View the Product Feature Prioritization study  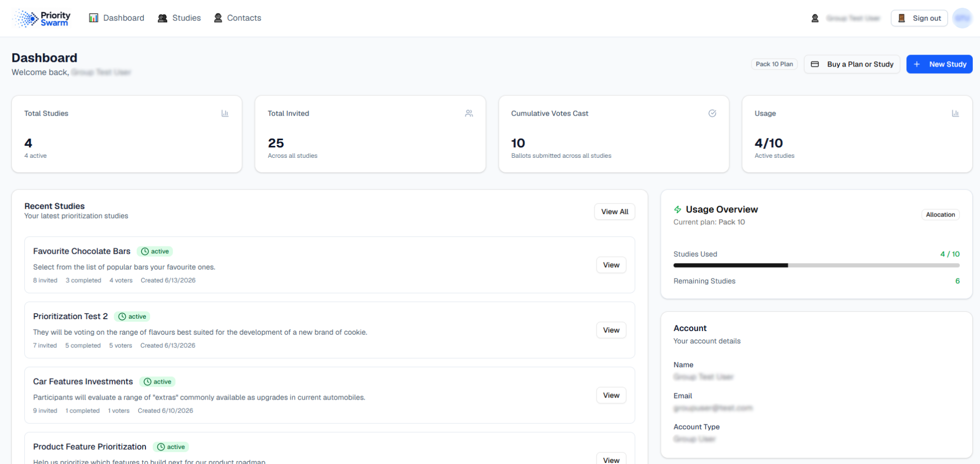611,458
